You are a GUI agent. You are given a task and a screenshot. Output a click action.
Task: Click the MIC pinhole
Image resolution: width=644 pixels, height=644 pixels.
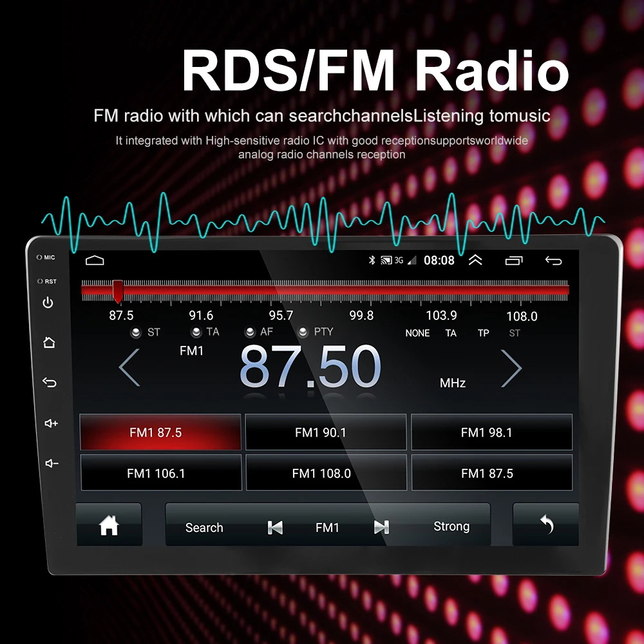39,257
